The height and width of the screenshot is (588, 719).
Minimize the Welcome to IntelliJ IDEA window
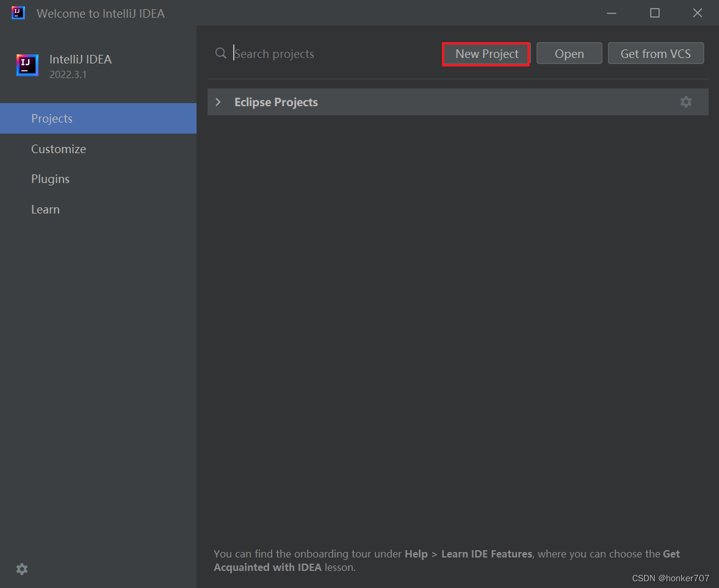[x=612, y=13]
